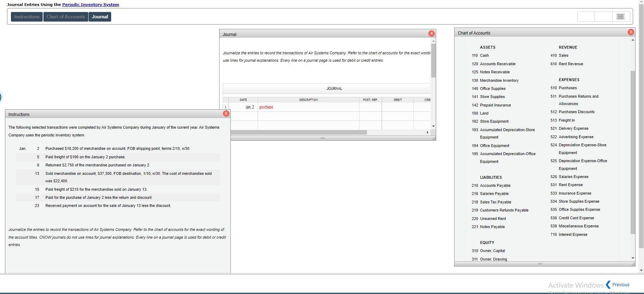Click '410 Sales' in the chart
The width and height of the screenshot is (644, 294).
[559, 55]
